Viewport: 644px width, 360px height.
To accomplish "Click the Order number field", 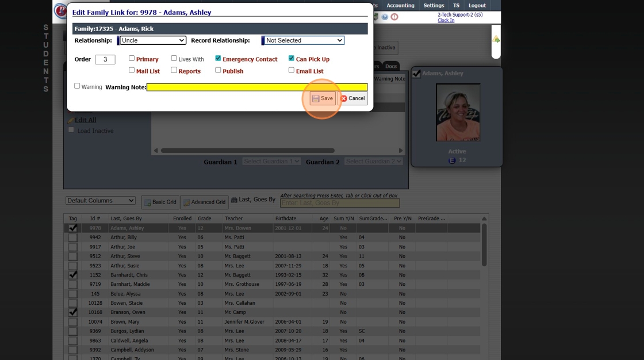I will (105, 59).
